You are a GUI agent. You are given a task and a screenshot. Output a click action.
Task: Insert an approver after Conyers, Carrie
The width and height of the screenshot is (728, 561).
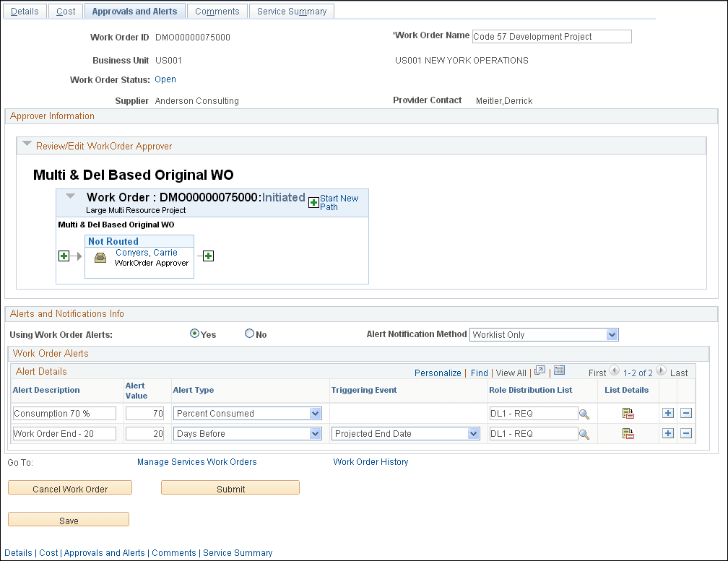click(x=207, y=256)
